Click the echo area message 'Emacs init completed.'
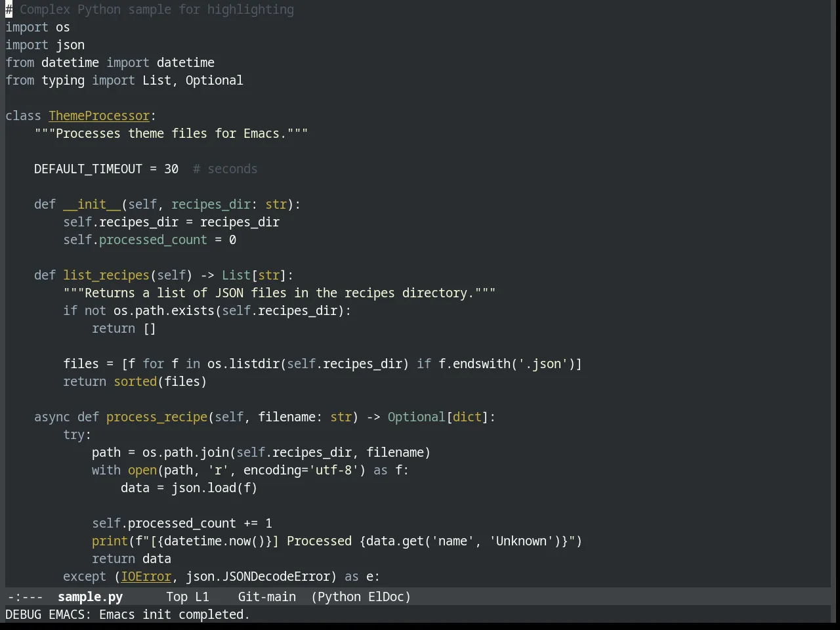 point(175,614)
